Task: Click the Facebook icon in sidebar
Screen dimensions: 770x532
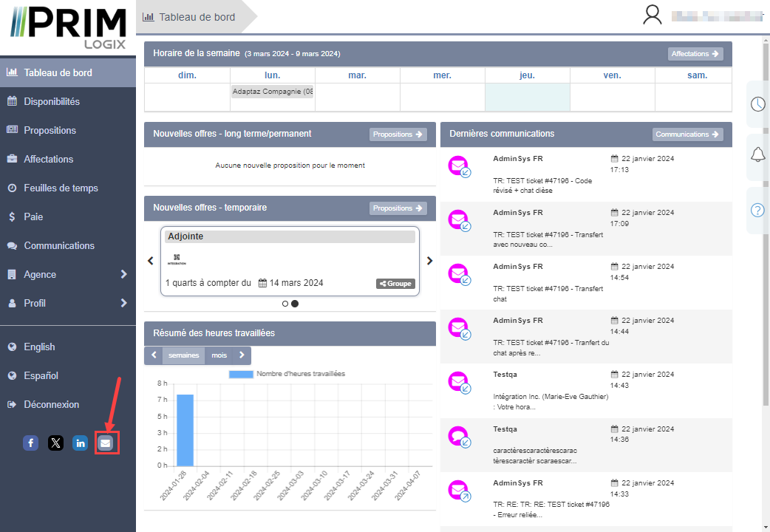Action: tap(30, 443)
